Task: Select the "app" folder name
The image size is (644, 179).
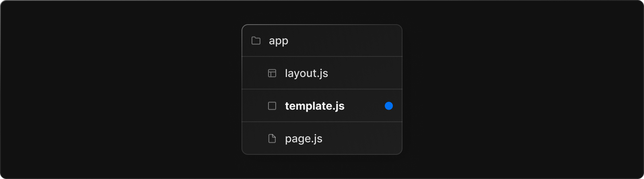Action: (x=279, y=41)
